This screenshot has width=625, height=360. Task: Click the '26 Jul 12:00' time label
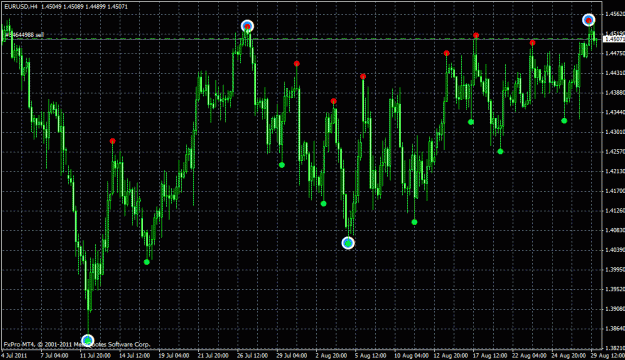(x=252, y=356)
